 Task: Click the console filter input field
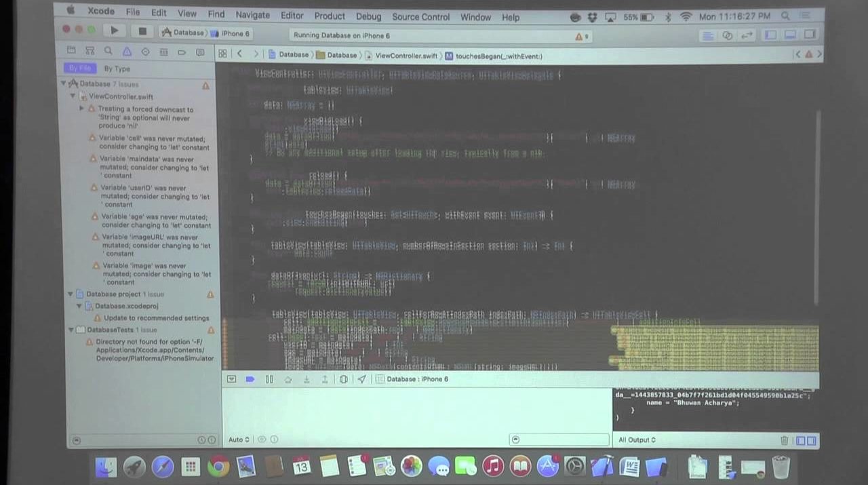pos(563,440)
